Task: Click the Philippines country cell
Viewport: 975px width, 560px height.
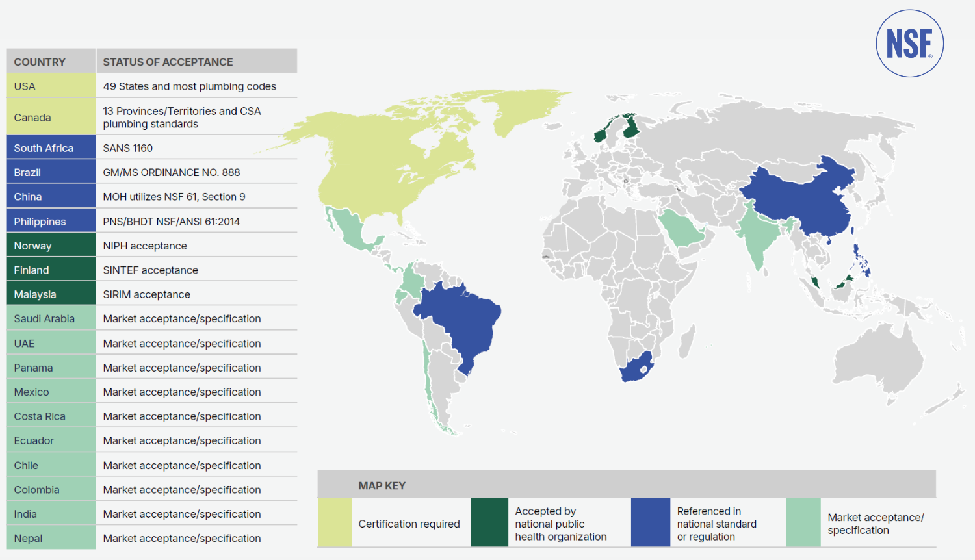Action: click(51, 222)
